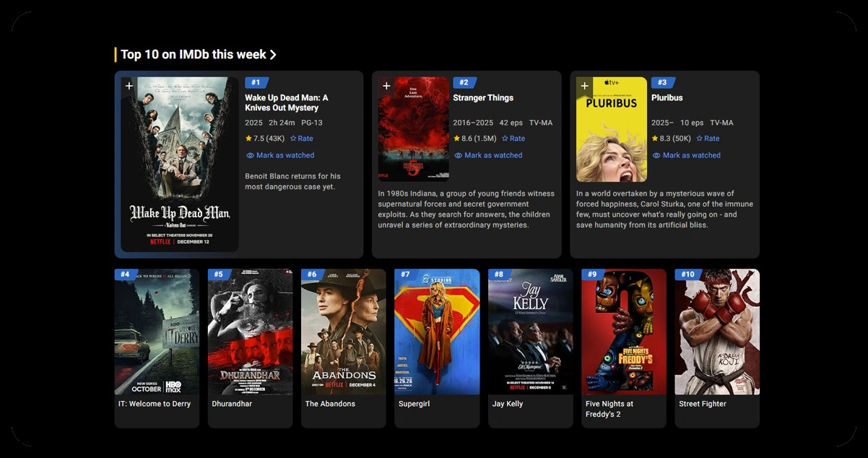868x458 pixels.
Task: Add Wake Up Dead Man to watchlist
Action: 129,86
